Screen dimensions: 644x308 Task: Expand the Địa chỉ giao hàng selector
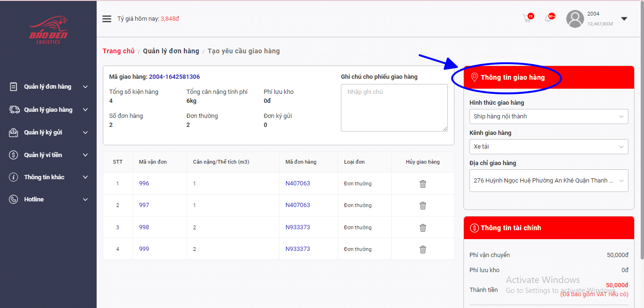click(x=548, y=181)
